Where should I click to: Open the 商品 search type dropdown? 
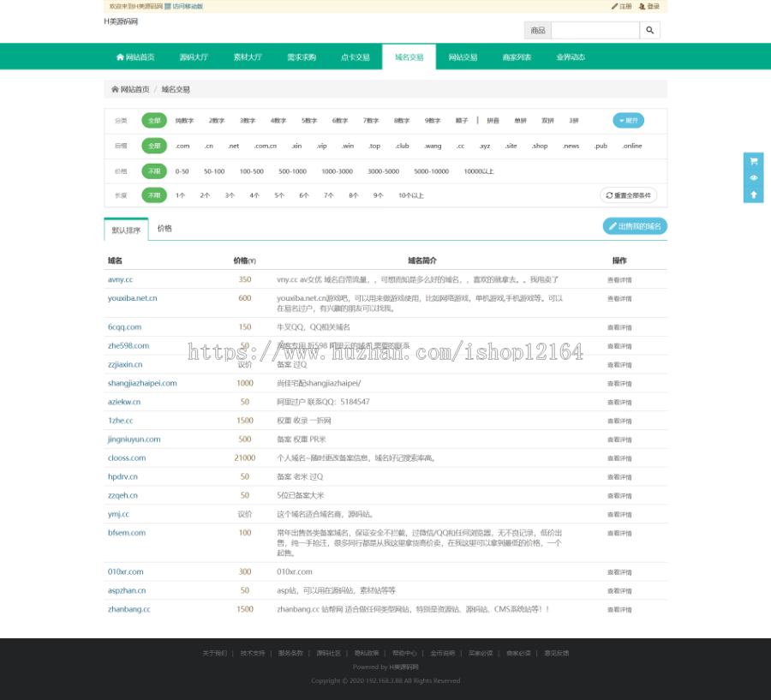point(538,30)
